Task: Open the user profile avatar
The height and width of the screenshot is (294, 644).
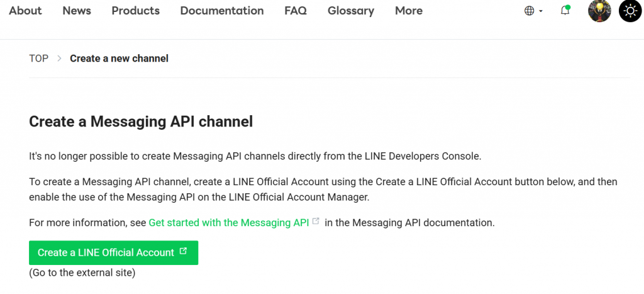Action: pos(599,11)
